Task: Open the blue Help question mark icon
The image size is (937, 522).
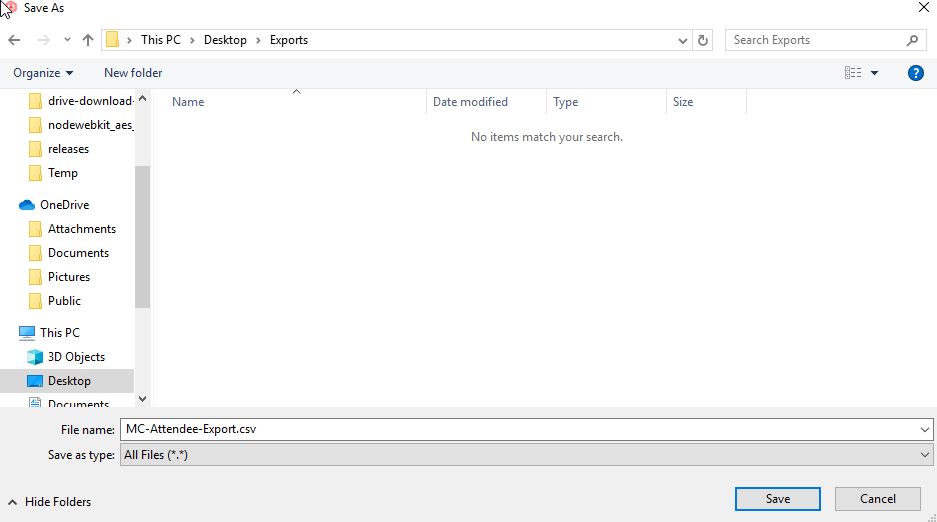Action: coord(915,73)
